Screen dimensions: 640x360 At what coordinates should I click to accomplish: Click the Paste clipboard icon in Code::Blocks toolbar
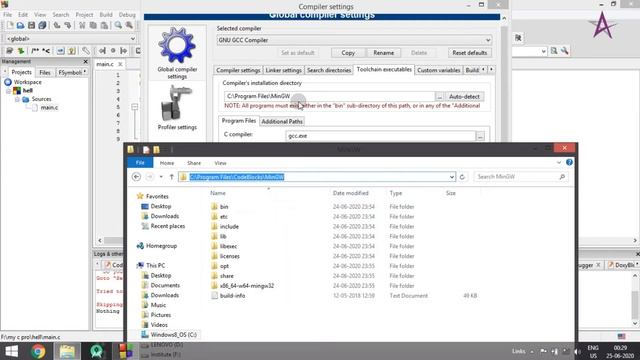(x=104, y=25)
